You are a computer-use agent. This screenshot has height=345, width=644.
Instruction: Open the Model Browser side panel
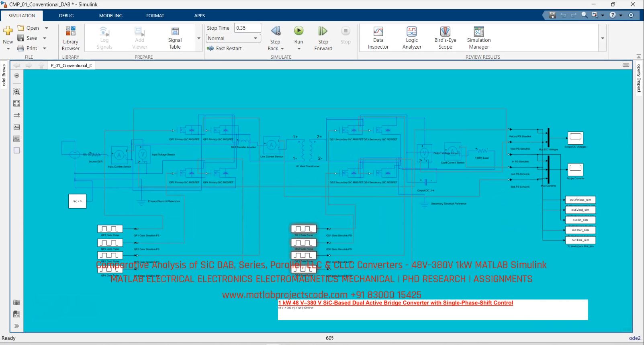pos(4,75)
